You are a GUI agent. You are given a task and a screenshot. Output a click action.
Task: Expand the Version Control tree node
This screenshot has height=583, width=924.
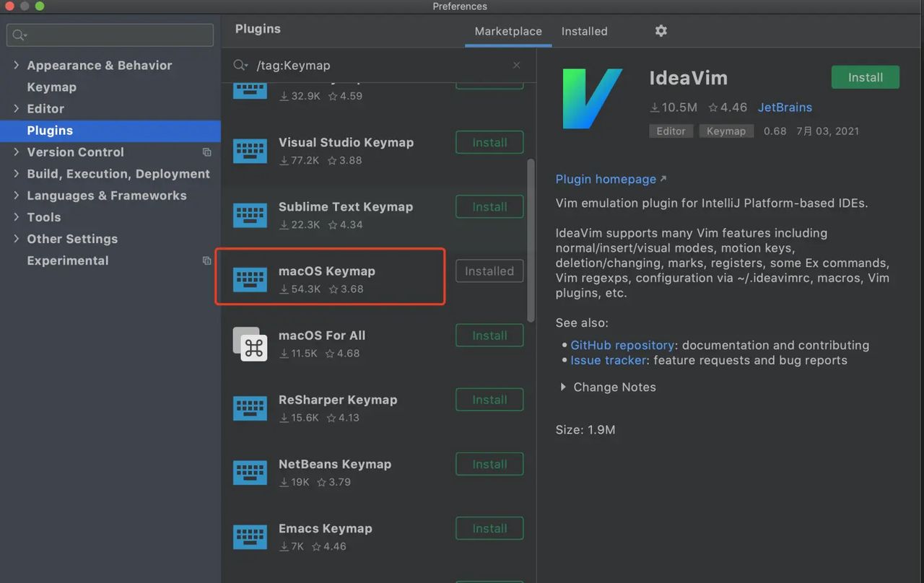16,152
